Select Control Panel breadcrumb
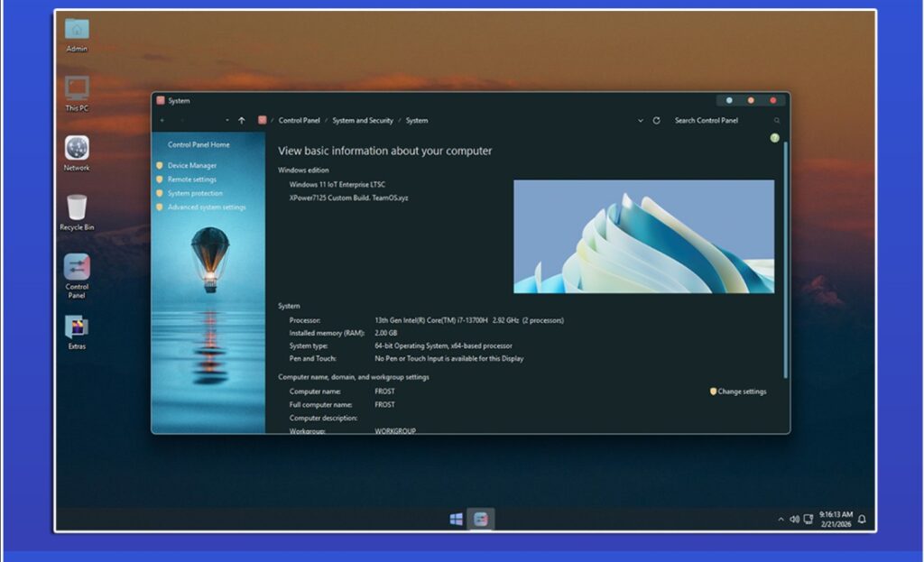924x562 pixels. [x=299, y=121]
